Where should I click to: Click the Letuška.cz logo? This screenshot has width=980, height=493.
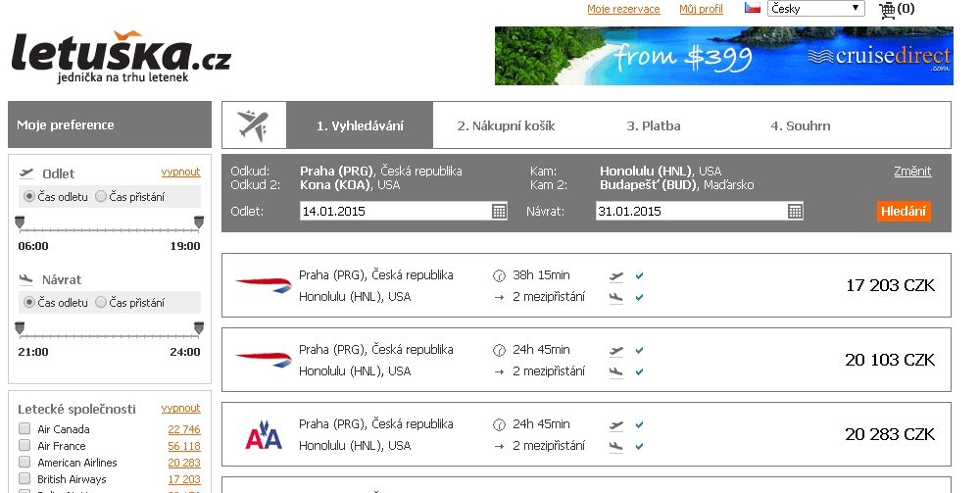tap(121, 56)
